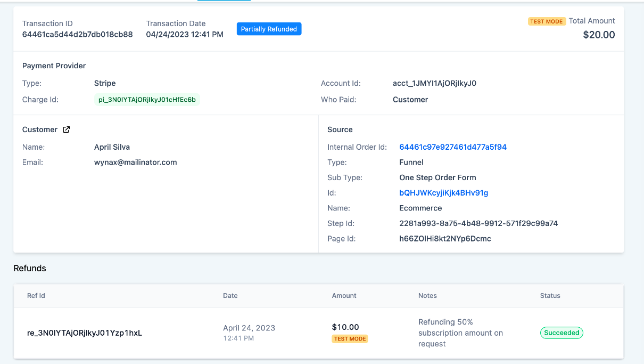Open the source Id link bQHJWKcyjiKjk4BHv91g
The height and width of the screenshot is (364, 644).
(443, 193)
